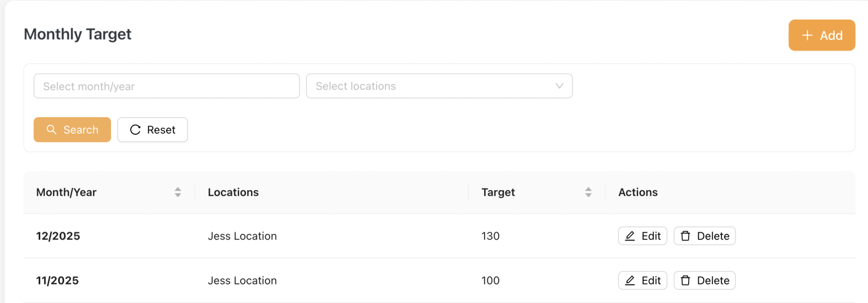Expand locations list via chevron arrow
Viewport: 868px width, 303px height.
coord(559,86)
